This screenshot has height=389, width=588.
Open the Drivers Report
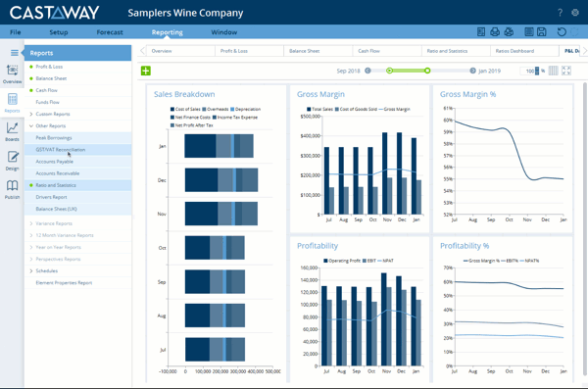pyautogui.click(x=78, y=197)
